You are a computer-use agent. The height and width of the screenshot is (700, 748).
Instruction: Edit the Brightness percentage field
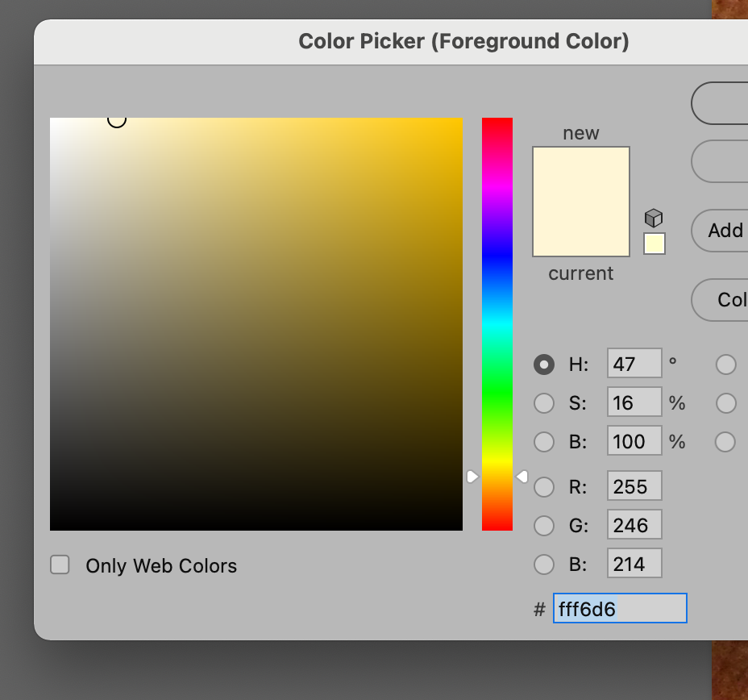pyautogui.click(x=634, y=441)
